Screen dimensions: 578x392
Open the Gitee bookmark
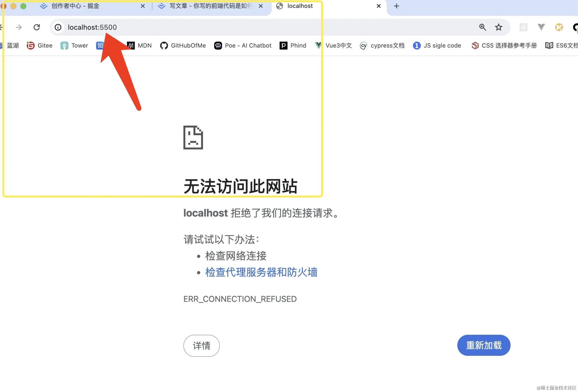point(40,46)
